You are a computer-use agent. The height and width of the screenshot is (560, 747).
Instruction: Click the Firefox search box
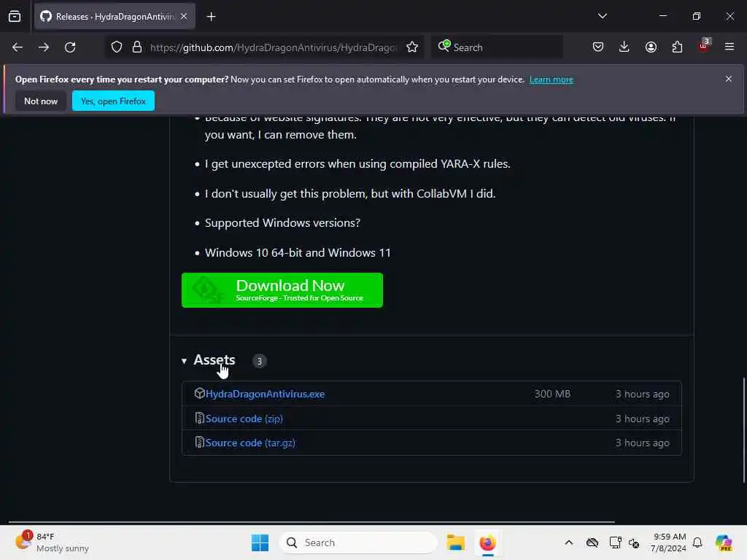(x=497, y=47)
